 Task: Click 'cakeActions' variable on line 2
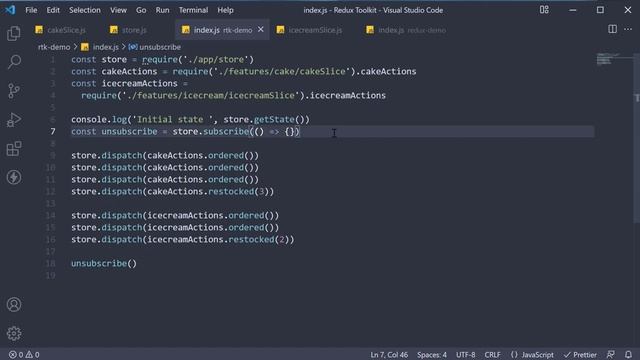(129, 71)
